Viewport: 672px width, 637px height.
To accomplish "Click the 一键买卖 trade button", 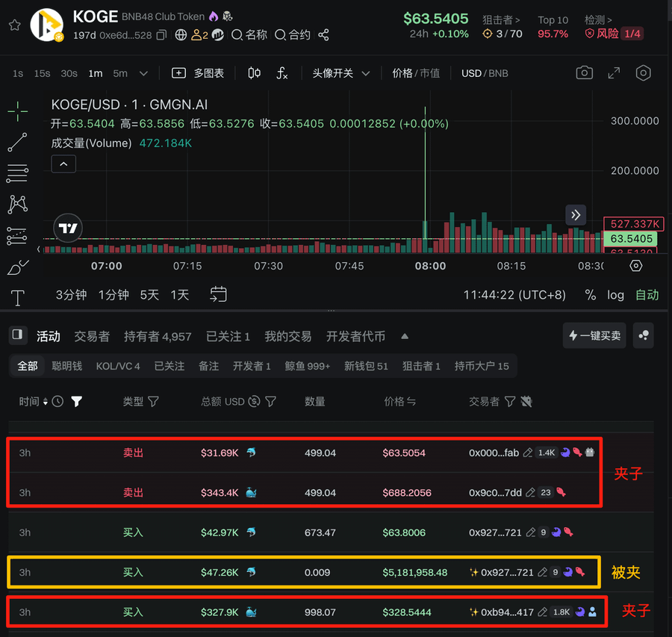I will 594,336.
